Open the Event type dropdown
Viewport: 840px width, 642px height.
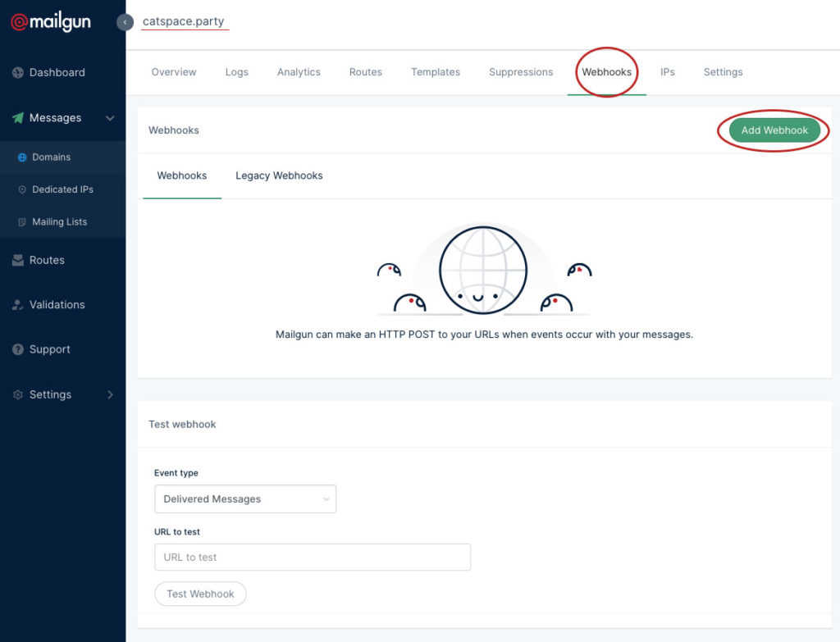[x=245, y=499]
